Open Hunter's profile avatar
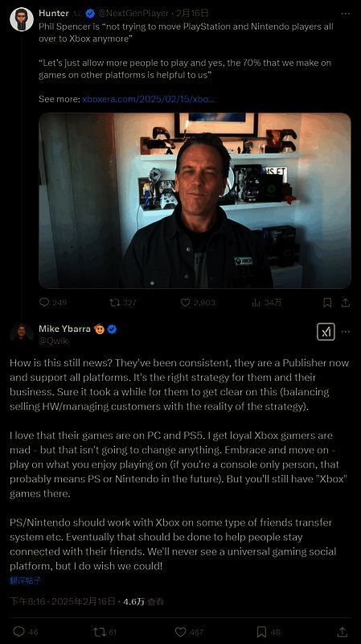Screen dimensions: 361x644 [22, 19]
